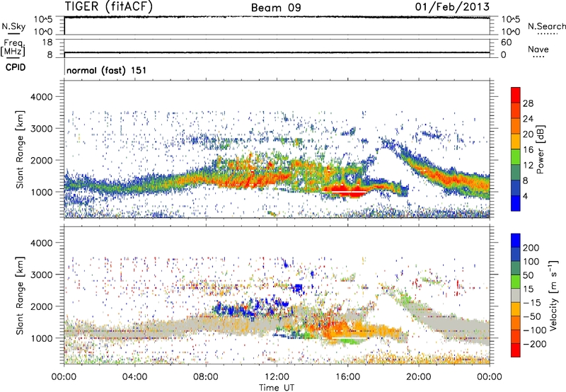Click the left '10^5' noise axis tick
Image resolution: width=566 pixels, height=392 pixels.
43,20
